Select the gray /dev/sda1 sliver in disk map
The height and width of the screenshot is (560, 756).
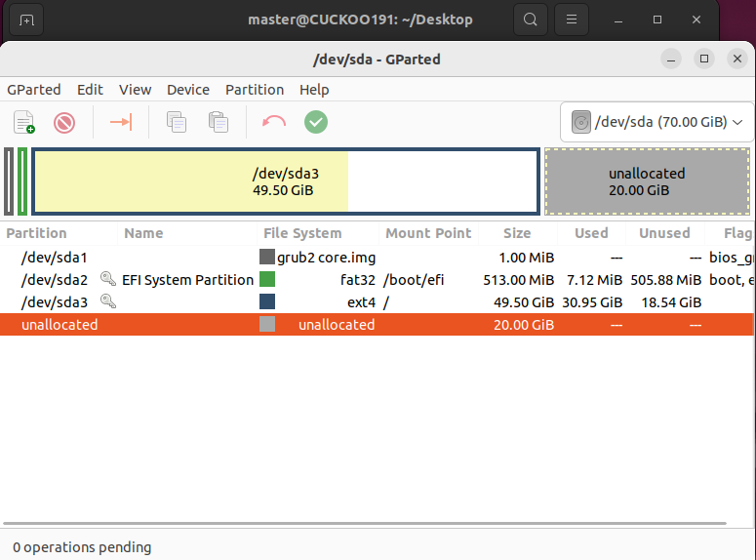point(9,181)
